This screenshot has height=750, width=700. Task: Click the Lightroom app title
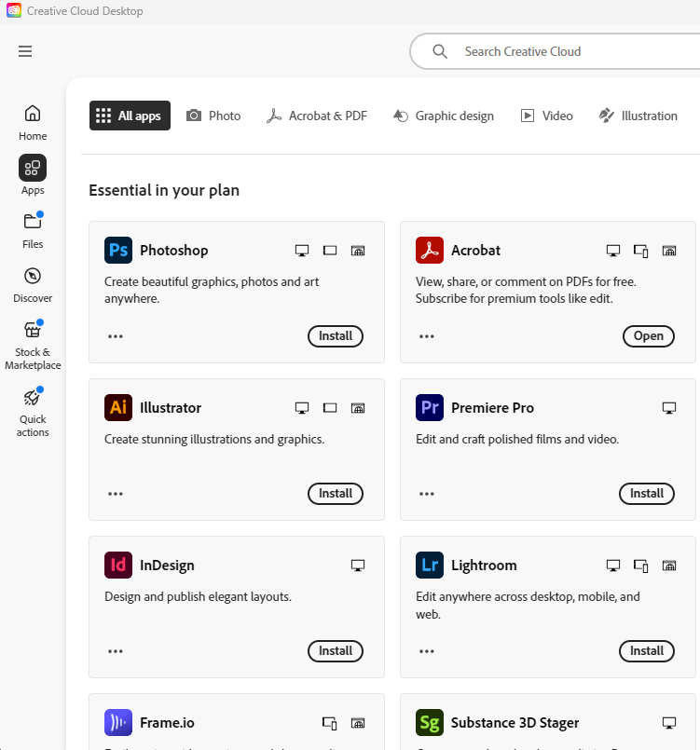click(484, 565)
